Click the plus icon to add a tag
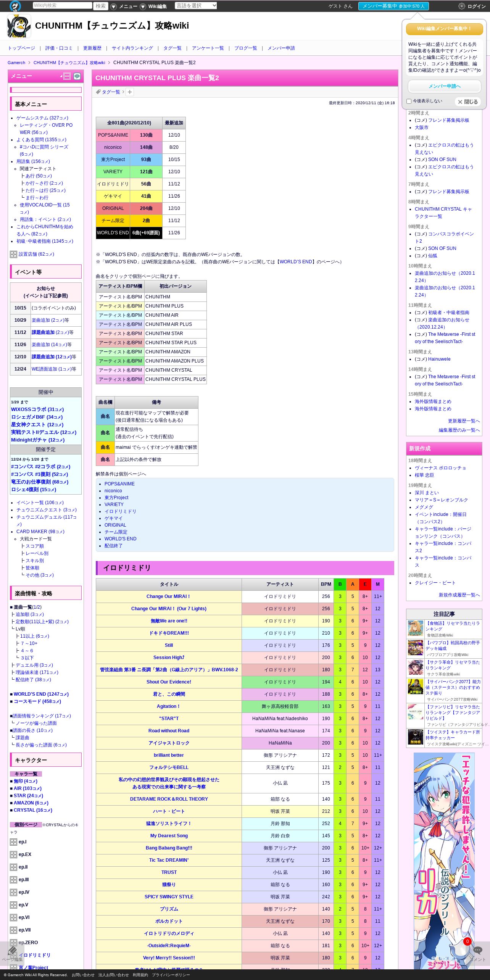Image resolution: width=490 pixels, height=980 pixels. tap(130, 92)
